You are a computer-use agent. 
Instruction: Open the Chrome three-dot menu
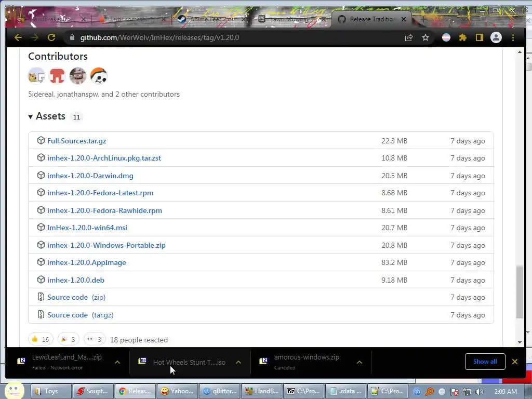click(513, 37)
